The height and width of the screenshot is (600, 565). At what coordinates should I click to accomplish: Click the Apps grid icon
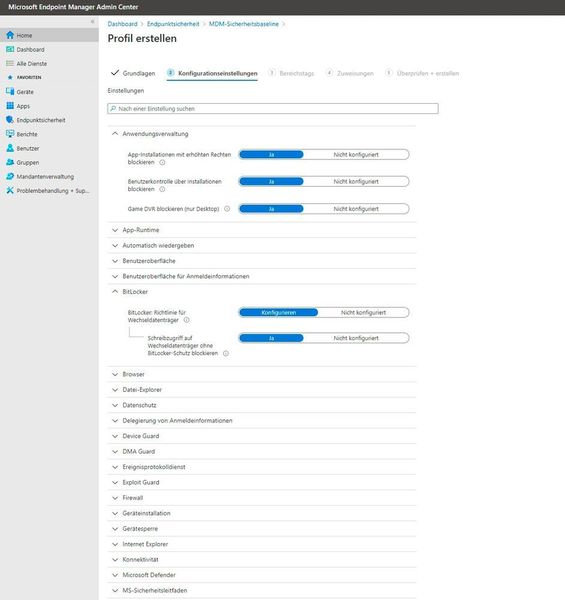10,106
